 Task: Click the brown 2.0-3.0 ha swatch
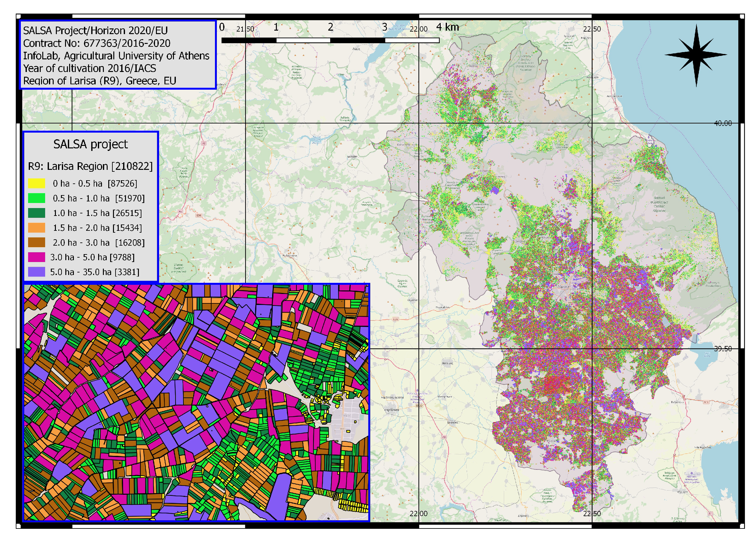tap(36, 242)
